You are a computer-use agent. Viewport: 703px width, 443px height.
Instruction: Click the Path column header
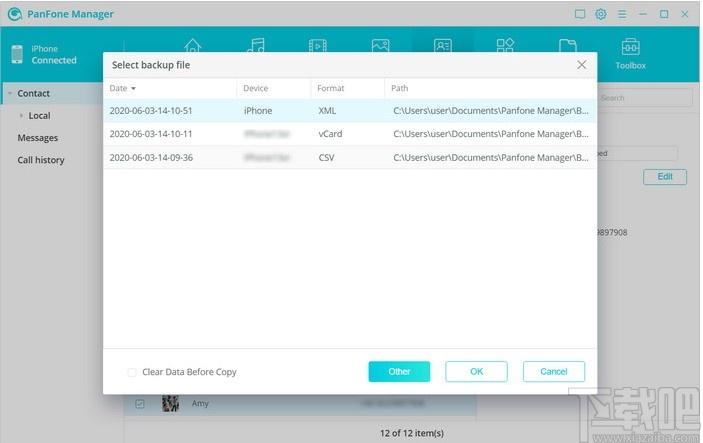(x=399, y=88)
